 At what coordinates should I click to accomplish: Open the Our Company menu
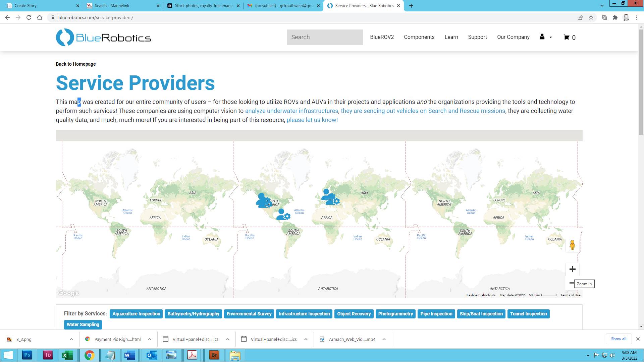coord(513,37)
